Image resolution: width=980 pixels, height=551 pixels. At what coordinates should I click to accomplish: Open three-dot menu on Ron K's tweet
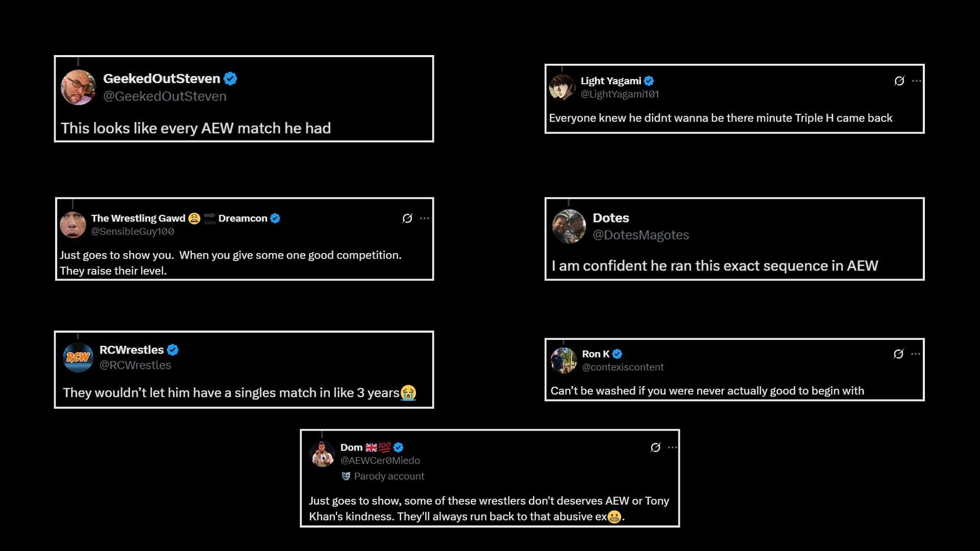[916, 354]
